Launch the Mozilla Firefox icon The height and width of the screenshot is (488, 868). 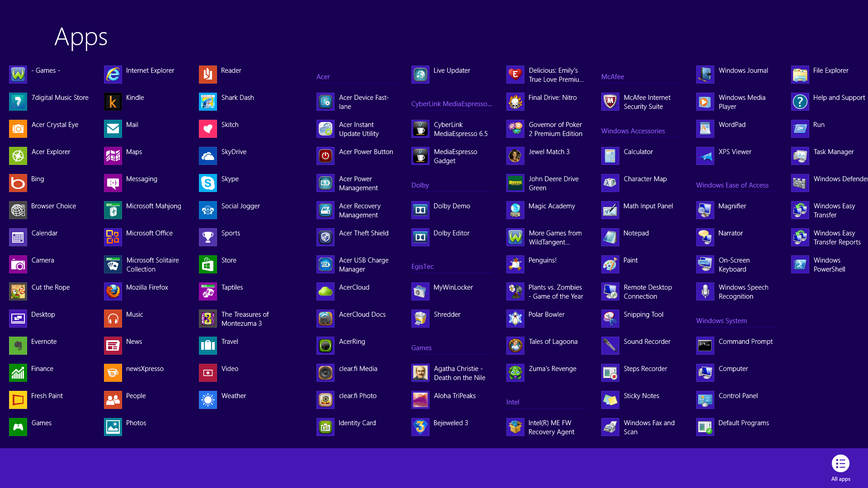tap(113, 291)
